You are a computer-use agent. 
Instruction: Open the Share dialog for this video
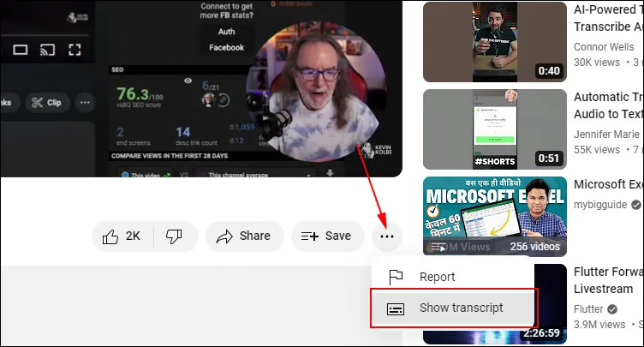[245, 236]
